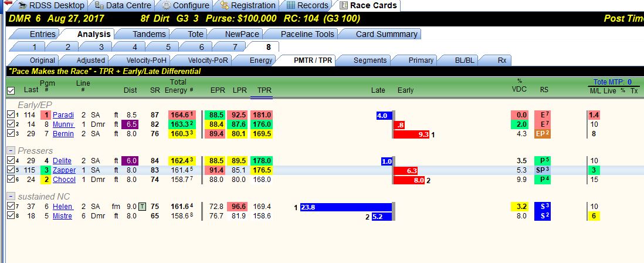The width and height of the screenshot is (644, 263).
Task: Collapse the sustained NC group
Action: (11, 197)
